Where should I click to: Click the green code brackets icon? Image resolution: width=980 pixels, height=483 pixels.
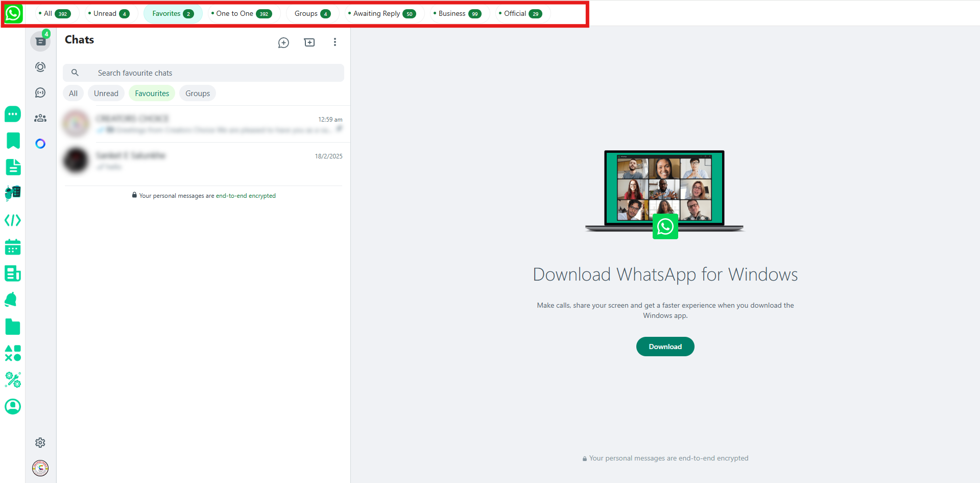[x=13, y=220]
